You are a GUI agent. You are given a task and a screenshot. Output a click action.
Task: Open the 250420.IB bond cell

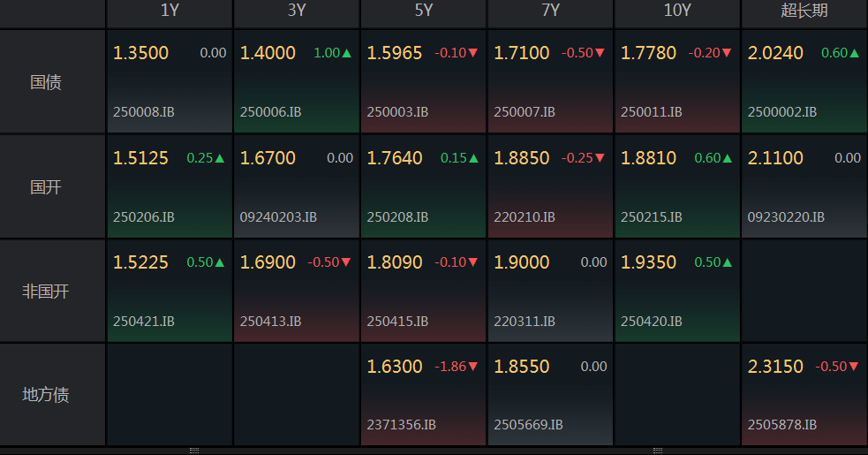(677, 291)
